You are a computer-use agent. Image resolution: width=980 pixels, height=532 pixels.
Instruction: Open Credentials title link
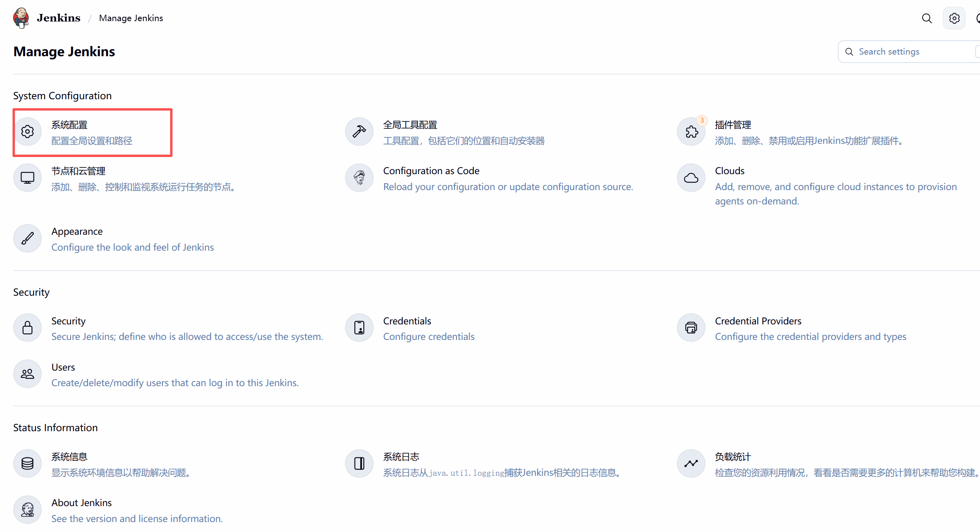click(x=407, y=321)
